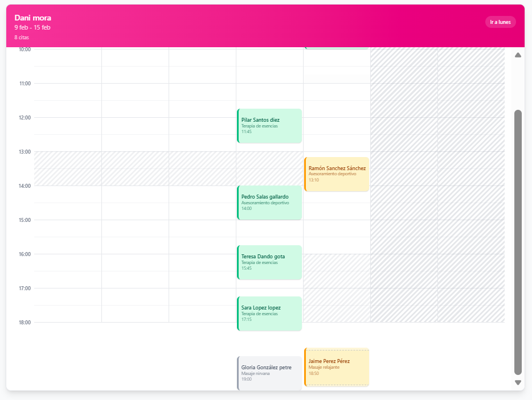Open the Pilar Santos diez appointment

(x=269, y=126)
